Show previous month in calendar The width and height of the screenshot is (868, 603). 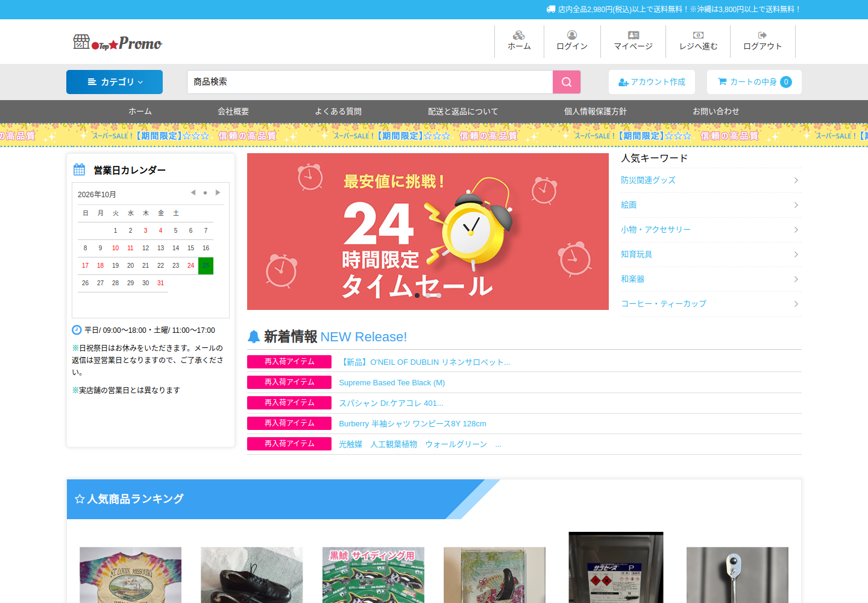click(193, 193)
